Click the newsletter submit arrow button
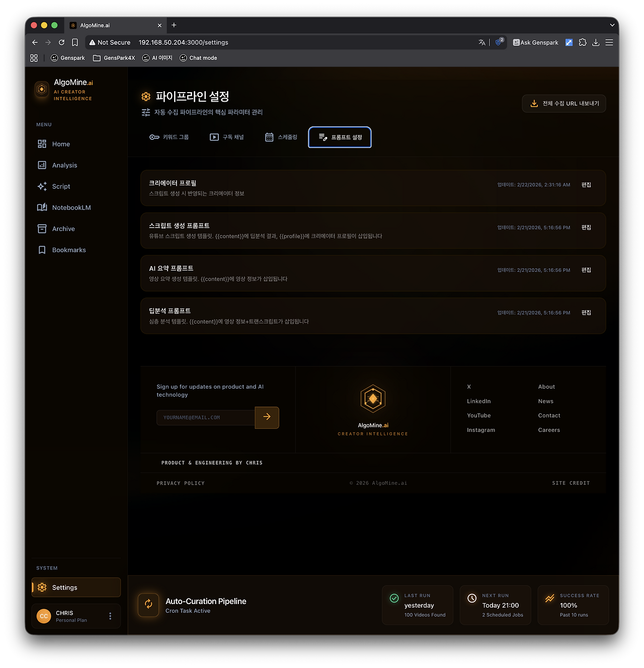 click(267, 417)
